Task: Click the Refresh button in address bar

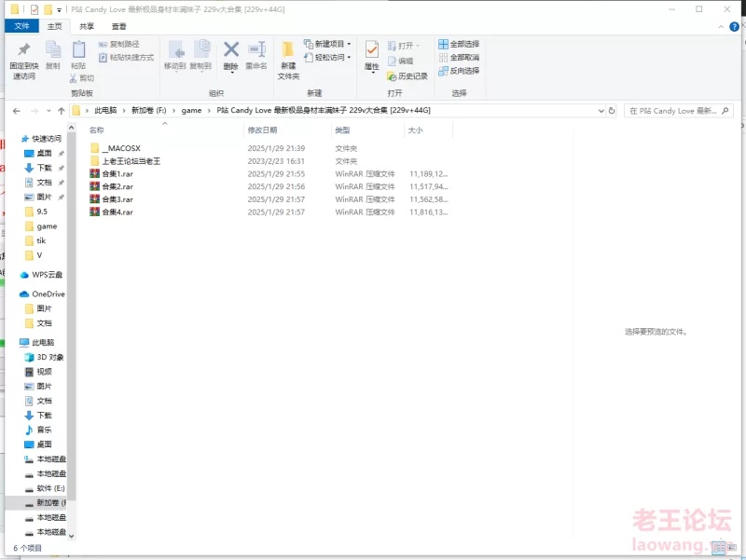Action: click(x=612, y=111)
